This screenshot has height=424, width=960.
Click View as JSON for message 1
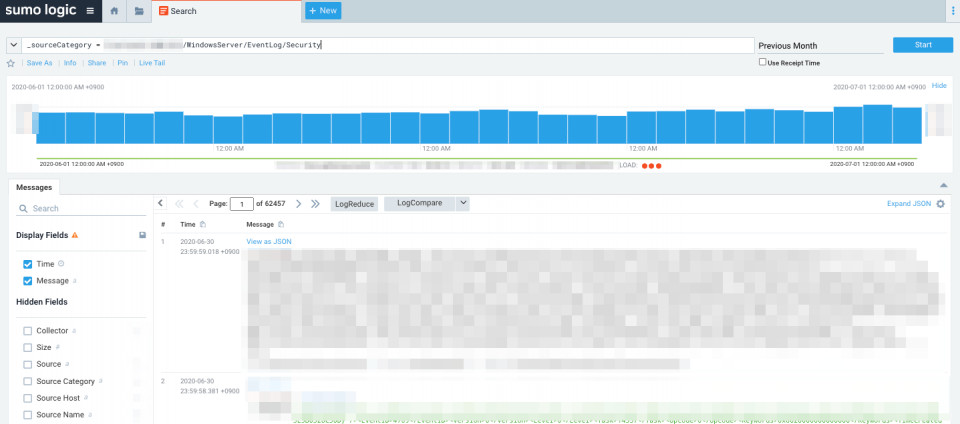(x=269, y=242)
